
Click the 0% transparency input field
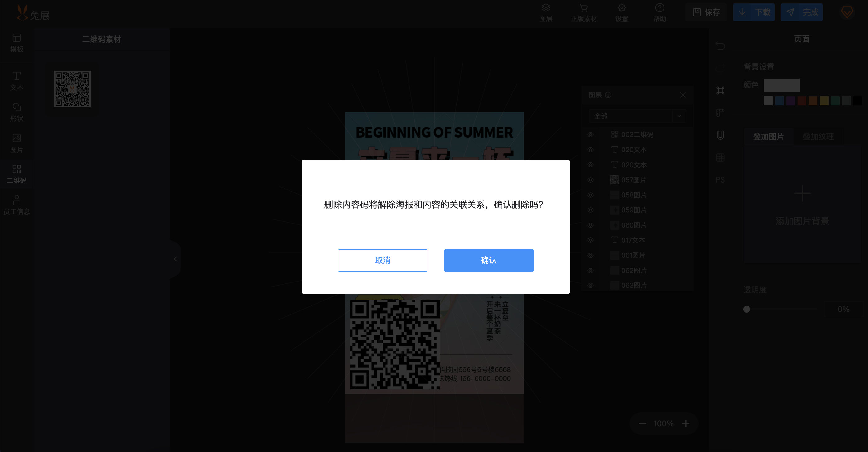point(843,309)
